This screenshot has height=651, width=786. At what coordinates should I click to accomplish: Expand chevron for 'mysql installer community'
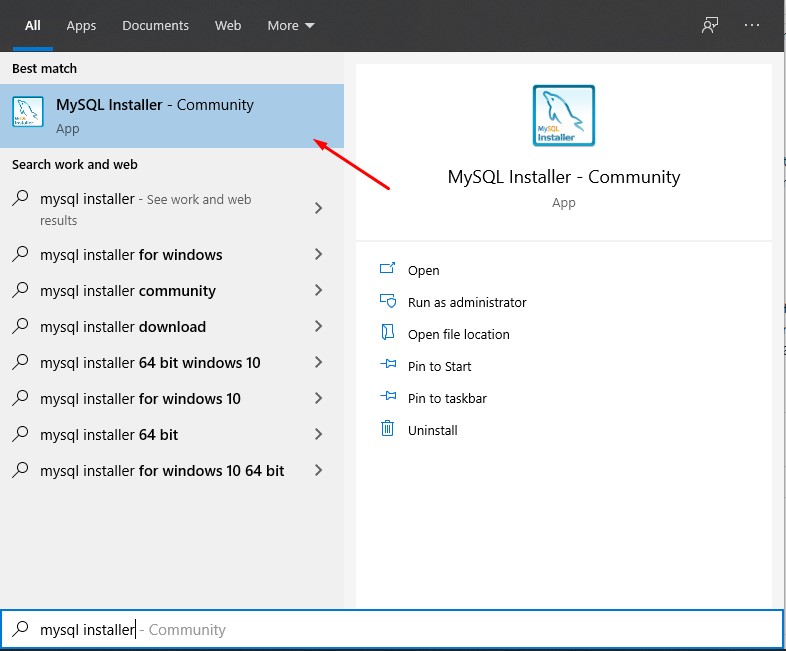click(x=318, y=290)
